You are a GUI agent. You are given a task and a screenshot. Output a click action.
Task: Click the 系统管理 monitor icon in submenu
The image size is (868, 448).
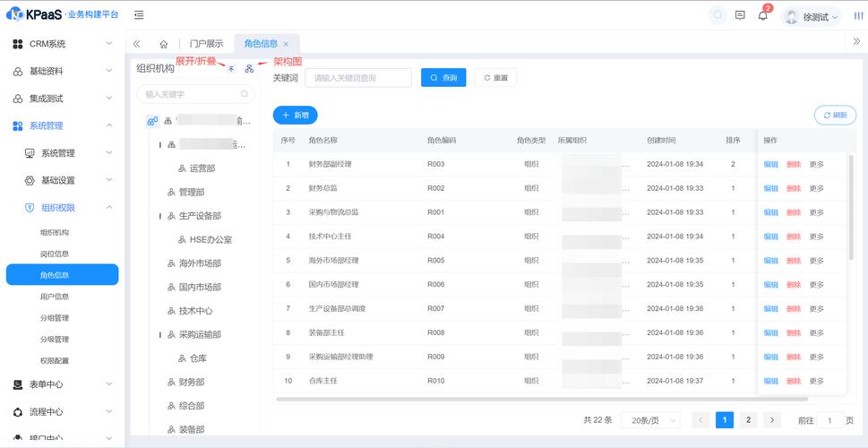click(x=30, y=153)
